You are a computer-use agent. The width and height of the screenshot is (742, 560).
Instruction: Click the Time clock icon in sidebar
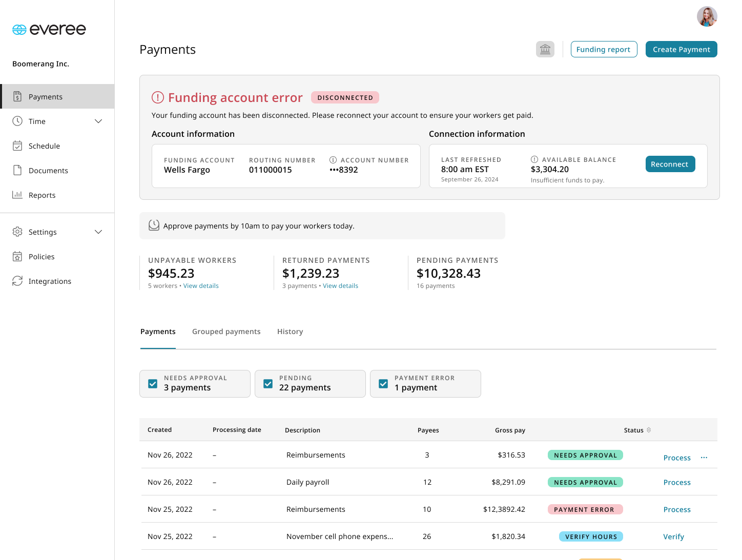tap(17, 121)
